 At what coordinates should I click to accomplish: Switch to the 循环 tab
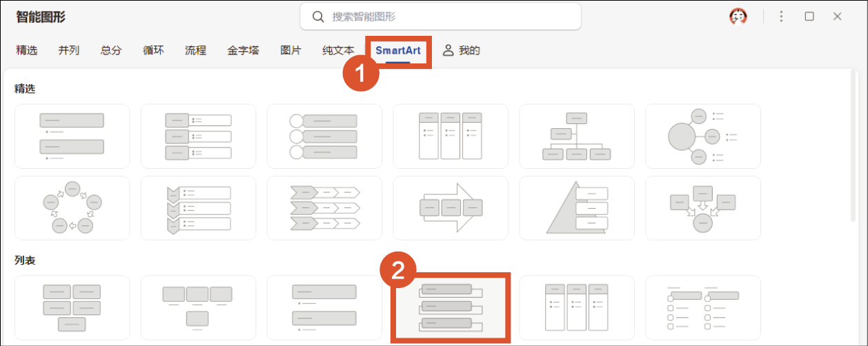click(x=153, y=50)
